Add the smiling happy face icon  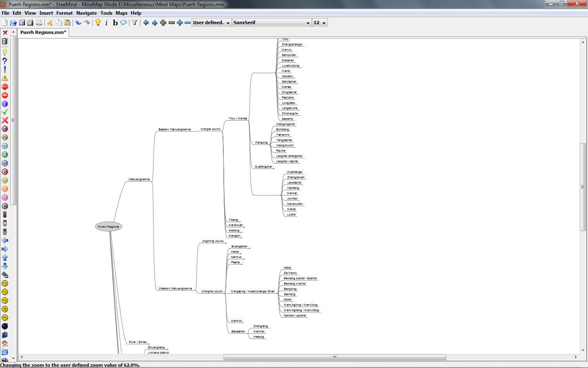(x=5, y=283)
